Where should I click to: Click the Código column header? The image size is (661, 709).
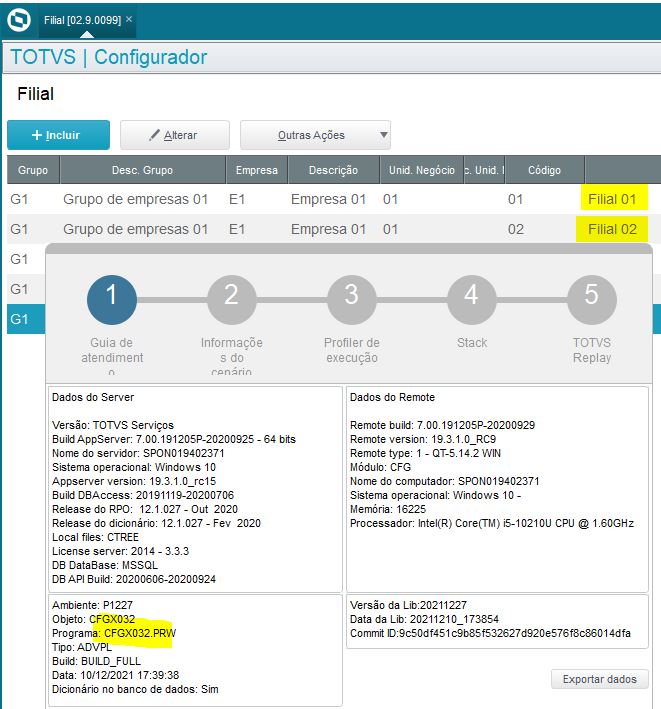[544, 170]
